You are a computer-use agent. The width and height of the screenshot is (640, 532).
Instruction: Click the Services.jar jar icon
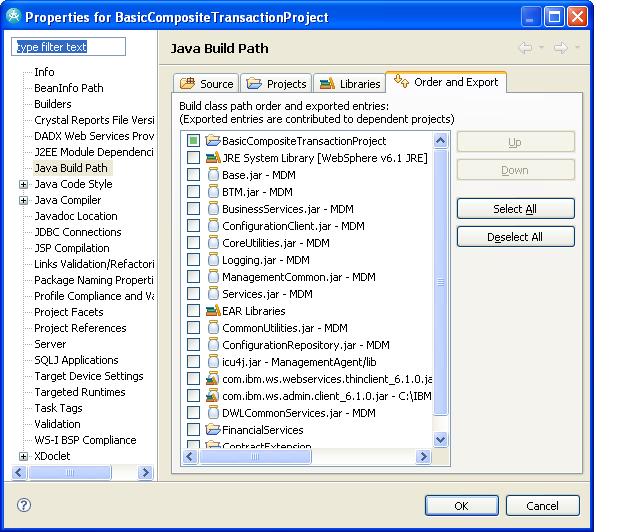213,294
